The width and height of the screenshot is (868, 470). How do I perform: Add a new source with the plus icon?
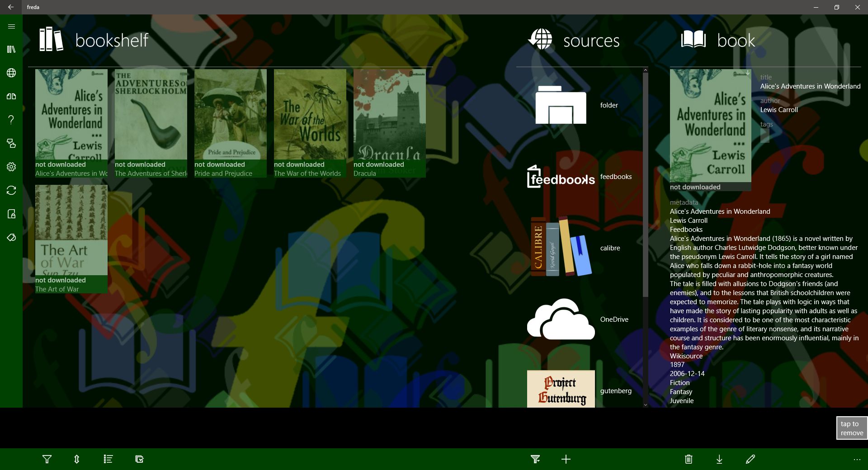(x=566, y=459)
